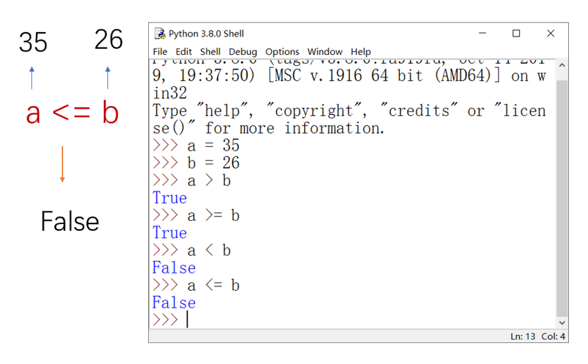Click the 'b = 26' line
The width and height of the screenshot is (588, 364).
[x=196, y=163]
